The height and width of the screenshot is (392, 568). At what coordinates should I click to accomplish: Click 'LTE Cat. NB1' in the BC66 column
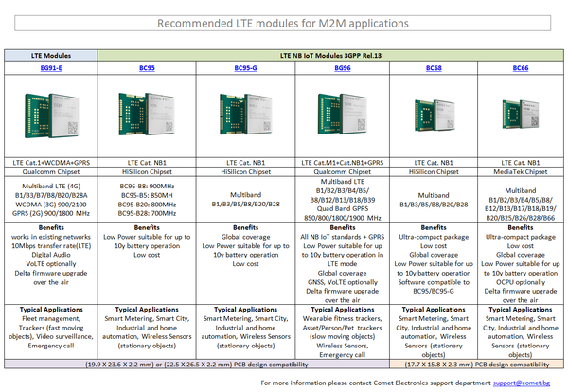point(521,163)
